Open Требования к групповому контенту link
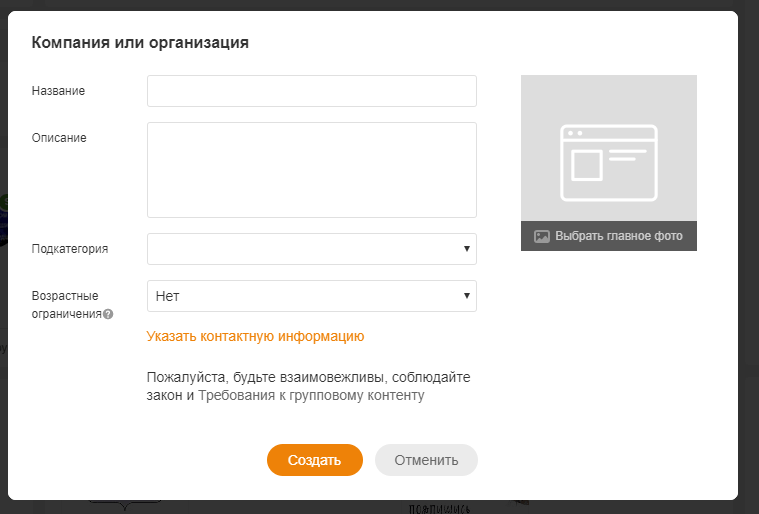The width and height of the screenshot is (759, 514). tap(311, 396)
